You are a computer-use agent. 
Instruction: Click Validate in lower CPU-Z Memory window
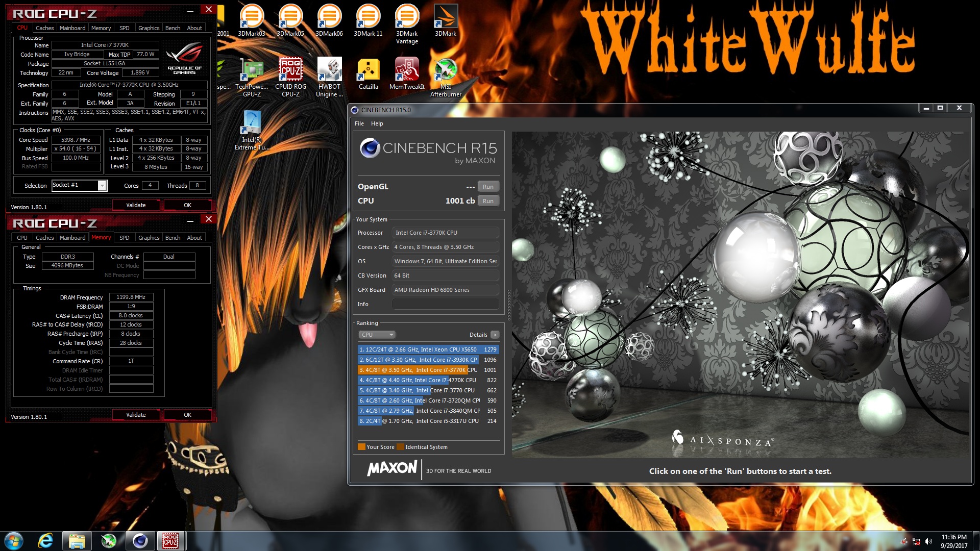point(136,415)
